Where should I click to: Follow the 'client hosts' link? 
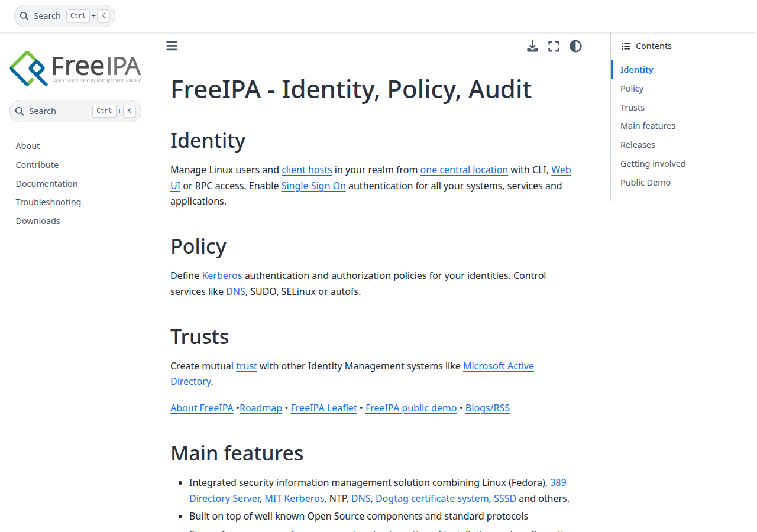pos(307,170)
